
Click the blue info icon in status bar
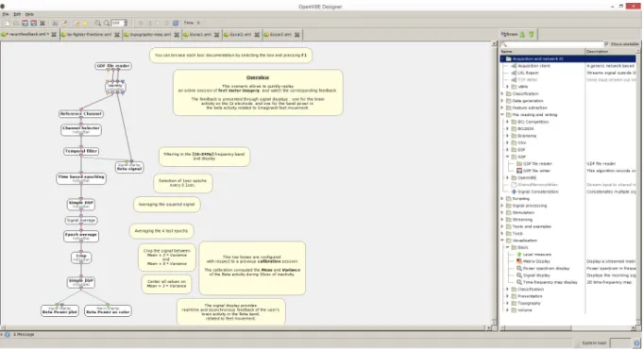point(7,334)
